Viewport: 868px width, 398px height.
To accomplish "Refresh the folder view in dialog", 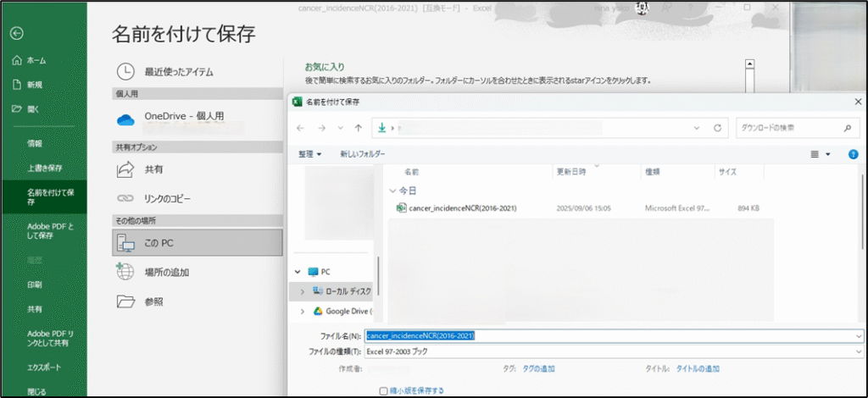I will [x=717, y=128].
